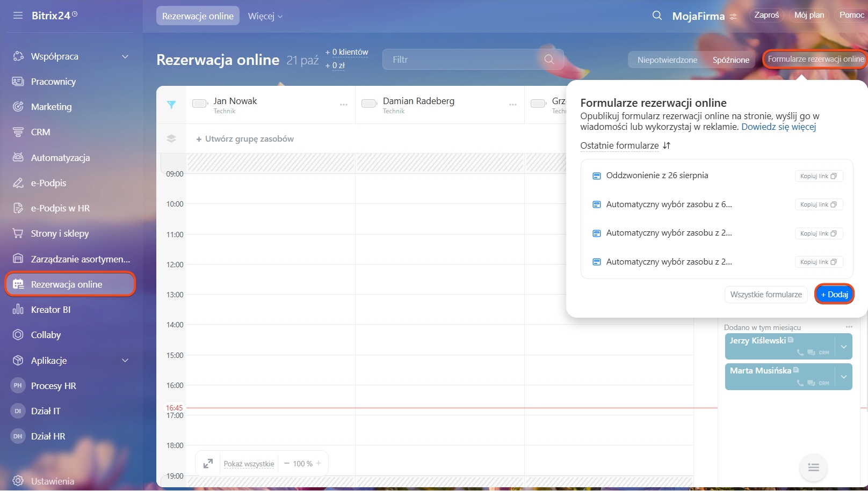Toggle the Spóźnione filter
Screen dimensions: 868x491
click(x=730, y=60)
